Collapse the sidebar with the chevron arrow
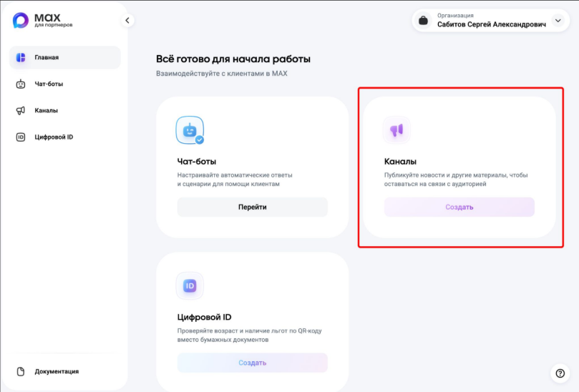Image resolution: width=579 pixels, height=392 pixels. pos(127,21)
